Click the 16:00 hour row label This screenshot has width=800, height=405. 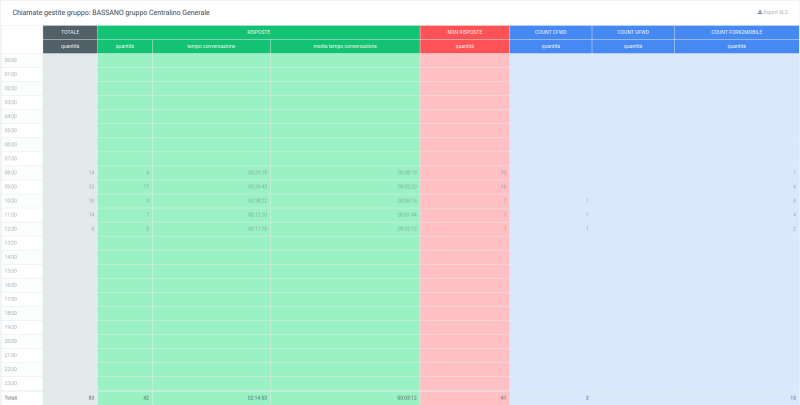11,285
